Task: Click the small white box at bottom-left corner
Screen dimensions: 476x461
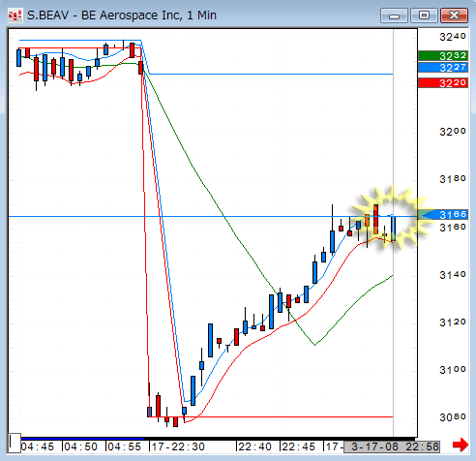Action: 15,443
